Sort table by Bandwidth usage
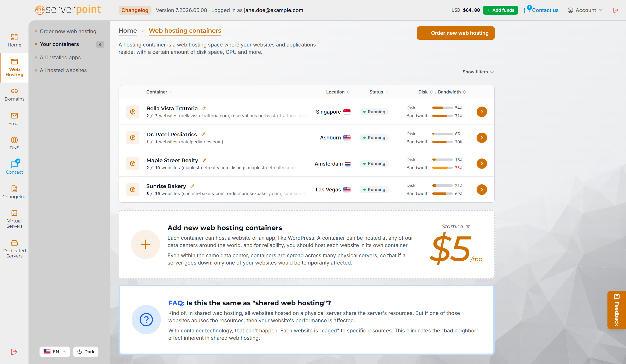The height and width of the screenshot is (364, 626). 452,92
